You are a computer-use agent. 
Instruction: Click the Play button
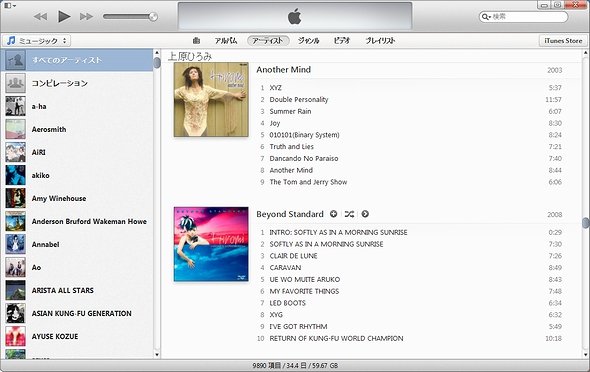coord(64,17)
